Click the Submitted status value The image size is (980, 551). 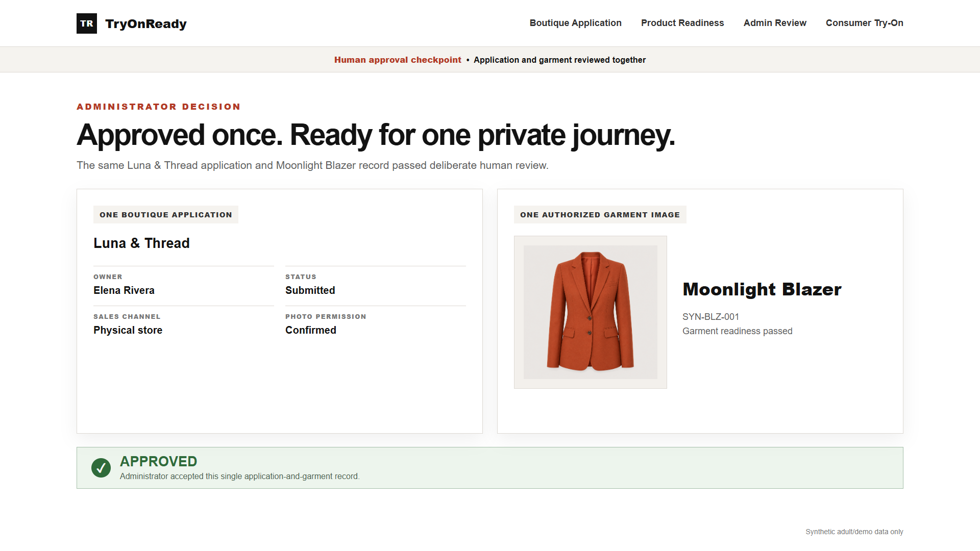pyautogui.click(x=310, y=290)
